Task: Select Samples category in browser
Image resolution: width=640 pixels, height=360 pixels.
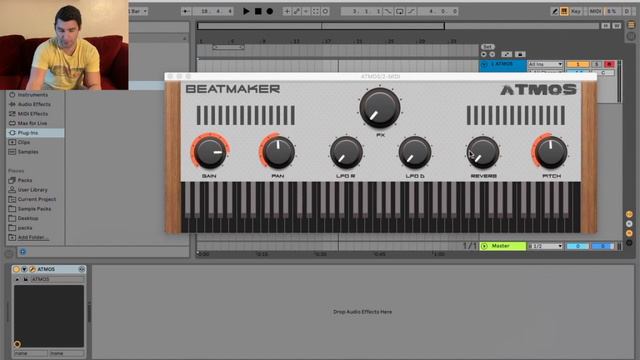Action: 28,151
